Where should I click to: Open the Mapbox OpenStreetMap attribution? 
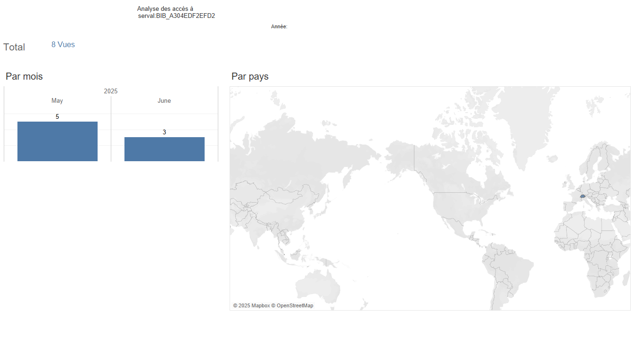[273, 306]
